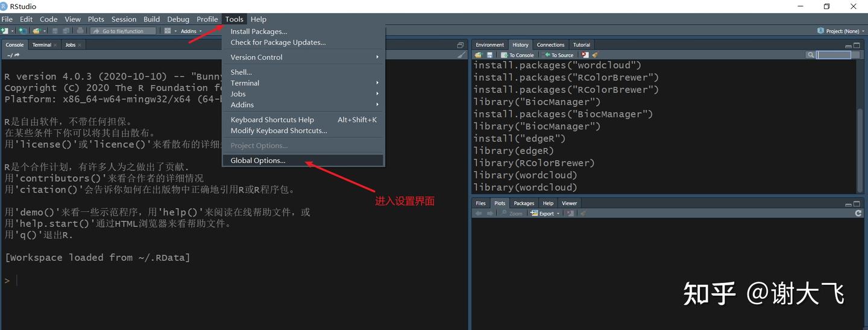
Task: Expand the Version Control submenu
Action: pyautogui.click(x=303, y=57)
